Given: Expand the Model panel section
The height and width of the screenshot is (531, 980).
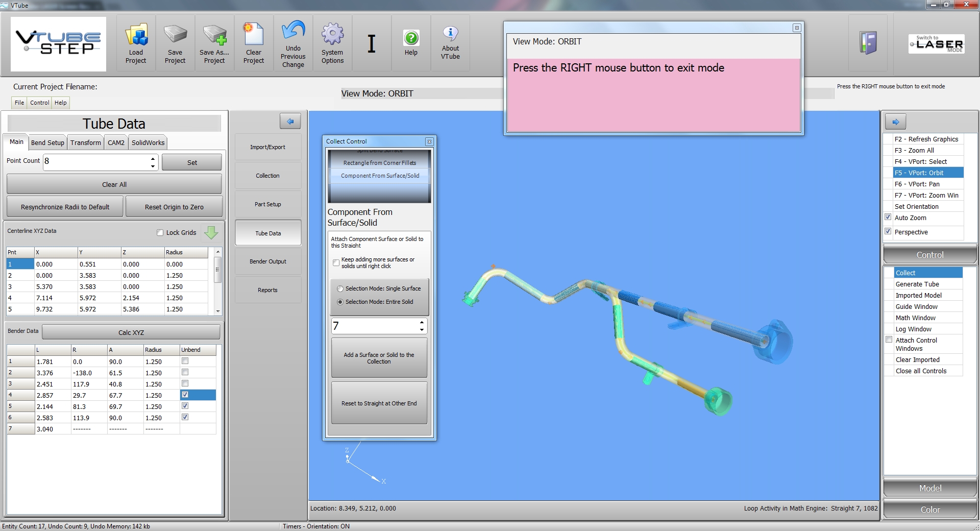Looking at the screenshot, I should 929,488.
